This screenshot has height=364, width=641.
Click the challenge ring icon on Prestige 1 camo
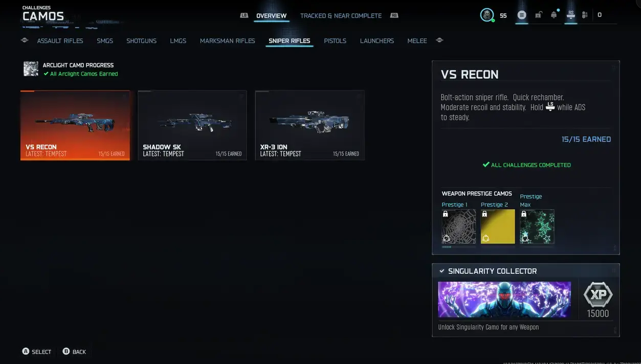point(447,238)
